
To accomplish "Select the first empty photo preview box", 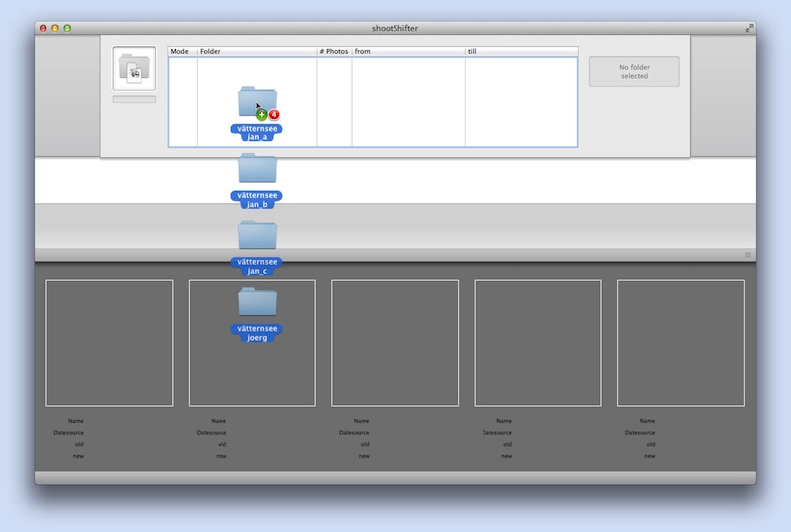I will (110, 343).
